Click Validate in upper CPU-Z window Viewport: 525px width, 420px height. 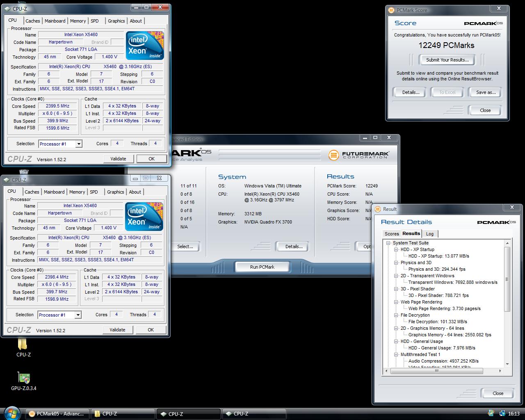(118, 159)
